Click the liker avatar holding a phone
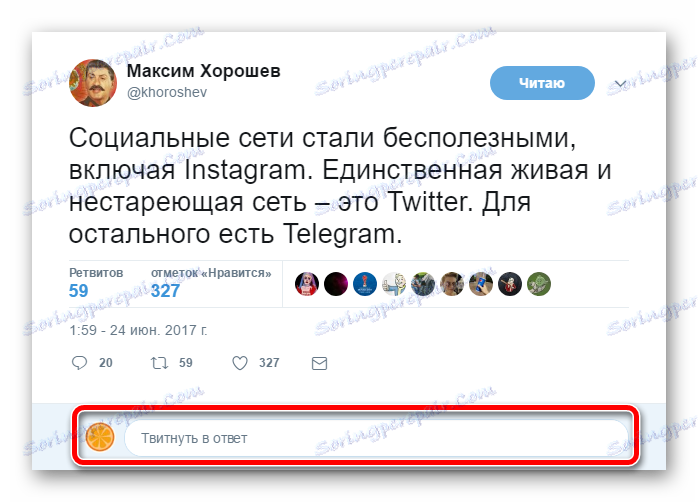698x502 pixels. 481,284
